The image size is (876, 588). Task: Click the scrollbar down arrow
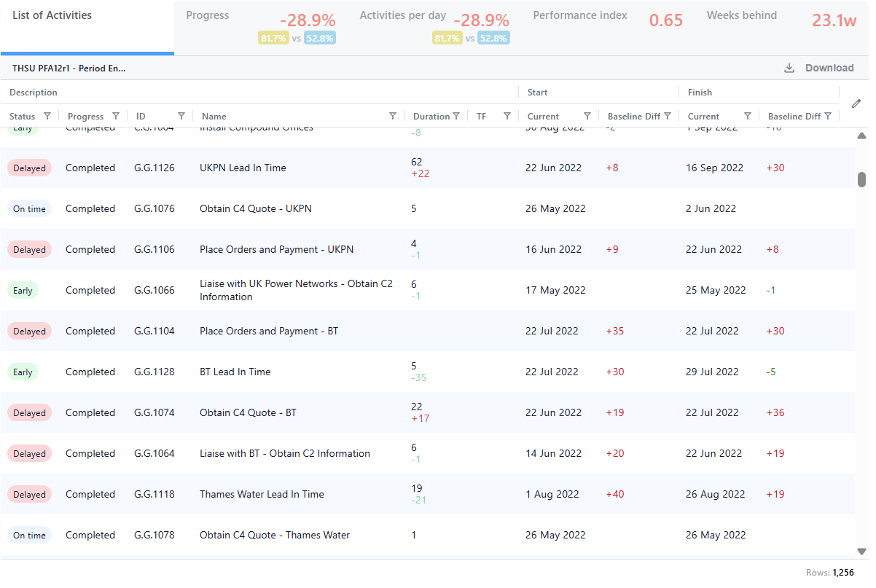click(x=861, y=552)
